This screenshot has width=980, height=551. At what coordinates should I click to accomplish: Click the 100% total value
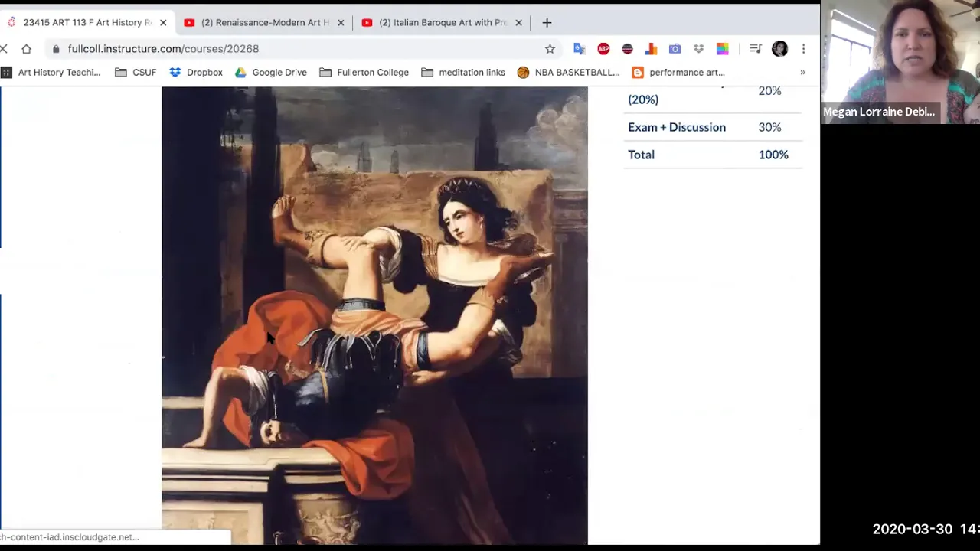click(x=773, y=155)
